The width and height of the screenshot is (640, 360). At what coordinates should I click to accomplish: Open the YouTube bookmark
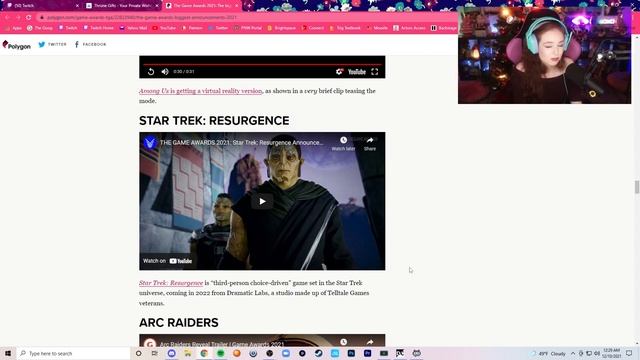(164, 28)
